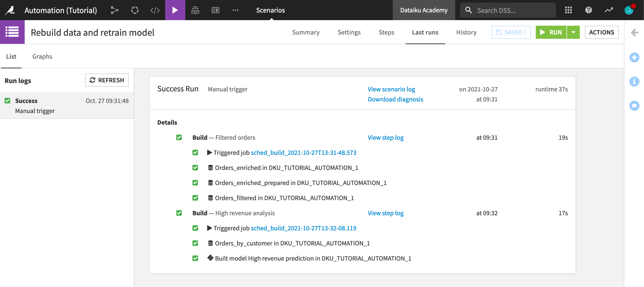
Task: Click the search magnifier icon
Action: pyautogui.click(x=469, y=10)
